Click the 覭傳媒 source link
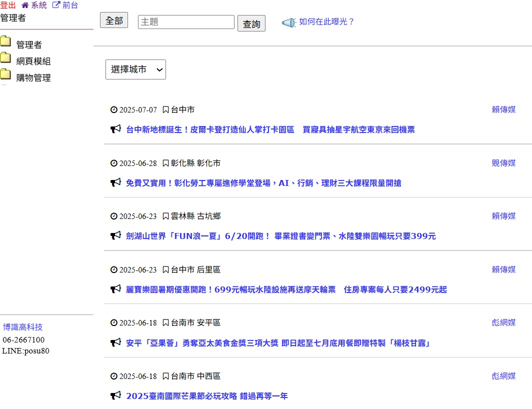 click(503, 163)
